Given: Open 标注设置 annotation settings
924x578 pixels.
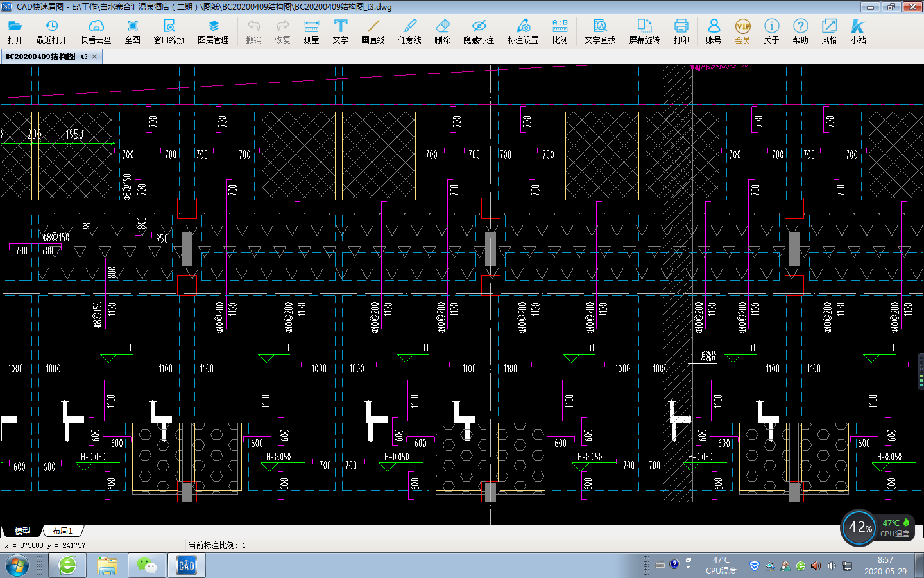Looking at the screenshot, I should (523, 31).
